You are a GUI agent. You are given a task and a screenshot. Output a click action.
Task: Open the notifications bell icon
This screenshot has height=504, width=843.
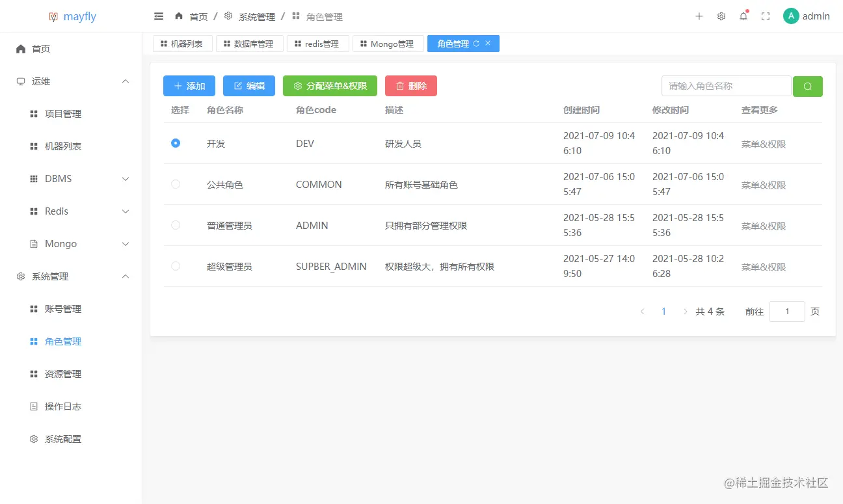743,16
